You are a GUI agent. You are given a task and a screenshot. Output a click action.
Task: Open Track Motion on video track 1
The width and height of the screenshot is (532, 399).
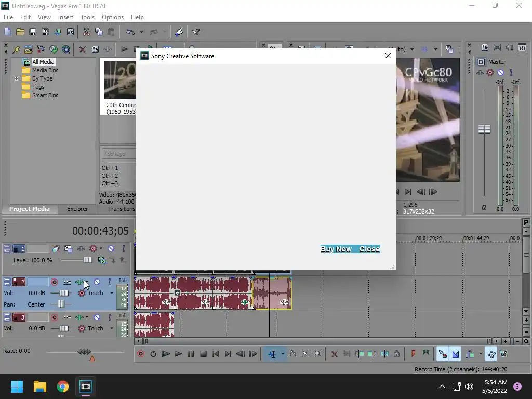tap(68, 249)
